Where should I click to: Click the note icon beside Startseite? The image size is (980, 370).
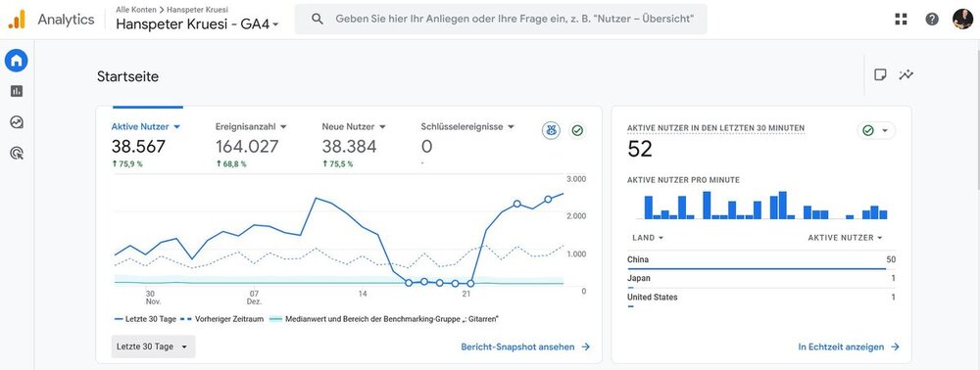pos(880,74)
